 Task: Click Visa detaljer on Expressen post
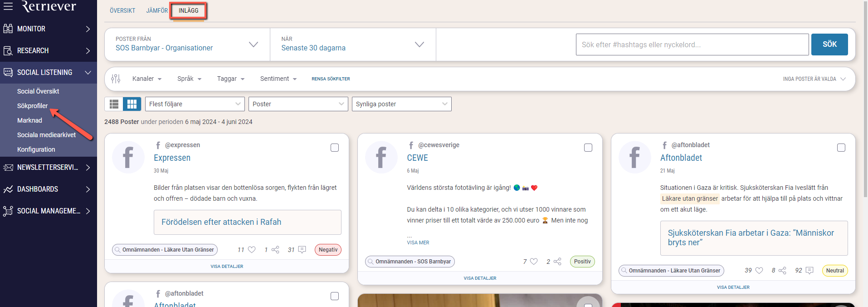[x=227, y=267]
